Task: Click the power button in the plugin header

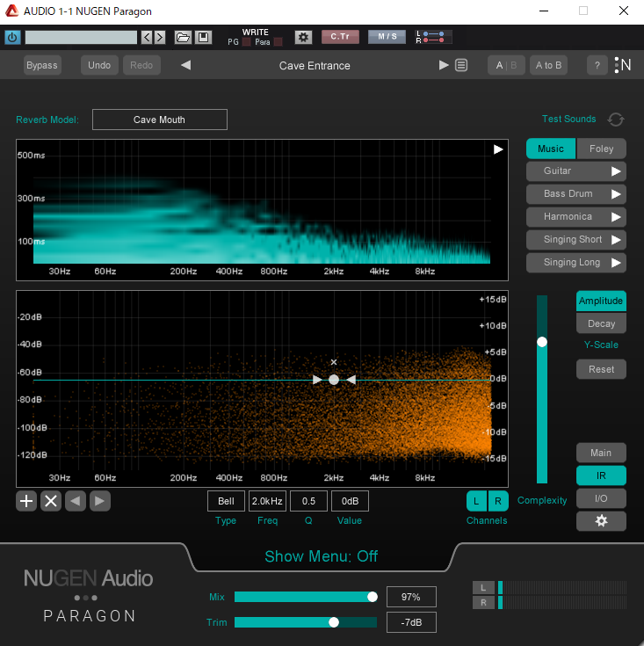Action: pos(12,37)
